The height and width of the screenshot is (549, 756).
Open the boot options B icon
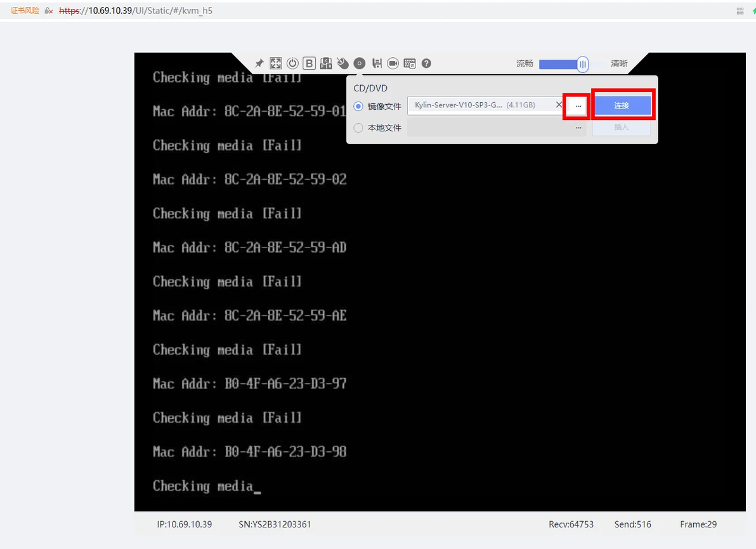click(x=309, y=63)
